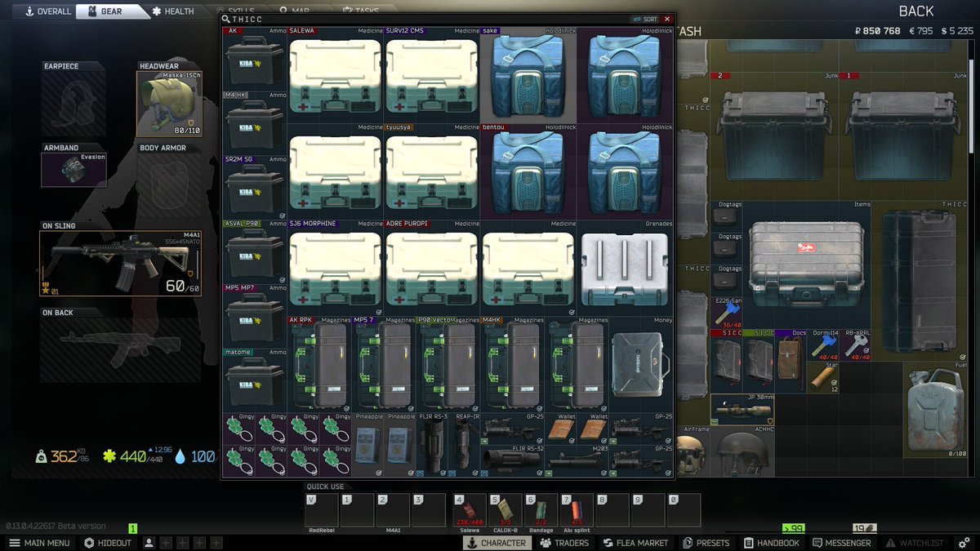Open the M4HK magazines case

pos(513,364)
